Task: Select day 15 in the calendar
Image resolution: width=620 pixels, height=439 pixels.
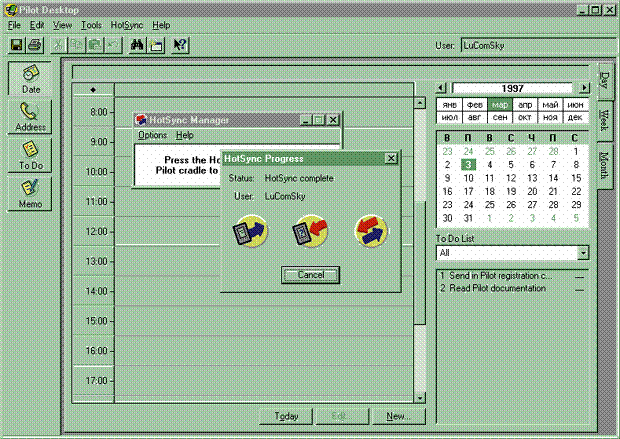Action: [x=576, y=178]
